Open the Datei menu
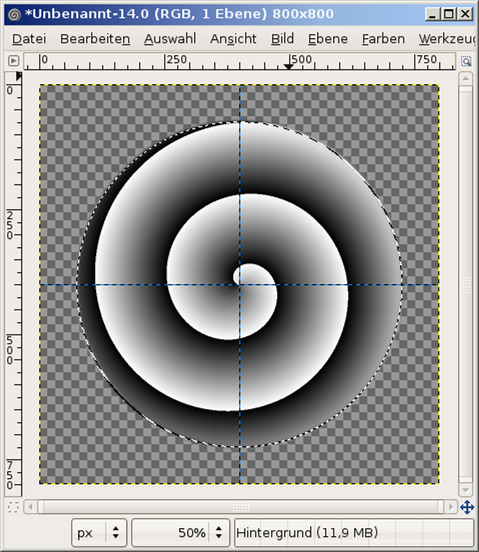The image size is (479, 552). tap(29, 39)
